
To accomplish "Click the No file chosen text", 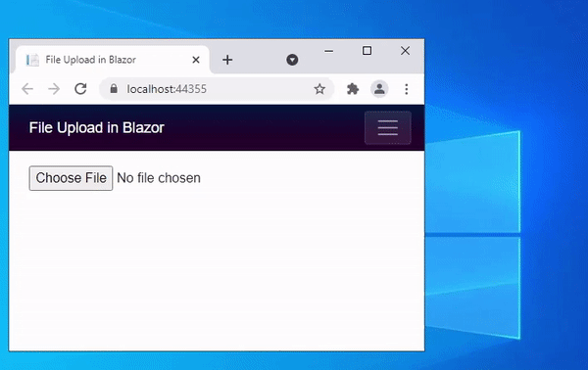I will [159, 178].
